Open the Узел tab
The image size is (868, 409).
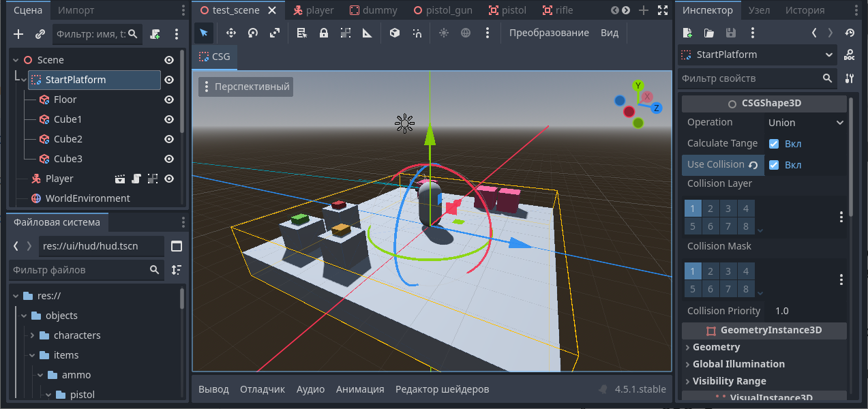[759, 10]
